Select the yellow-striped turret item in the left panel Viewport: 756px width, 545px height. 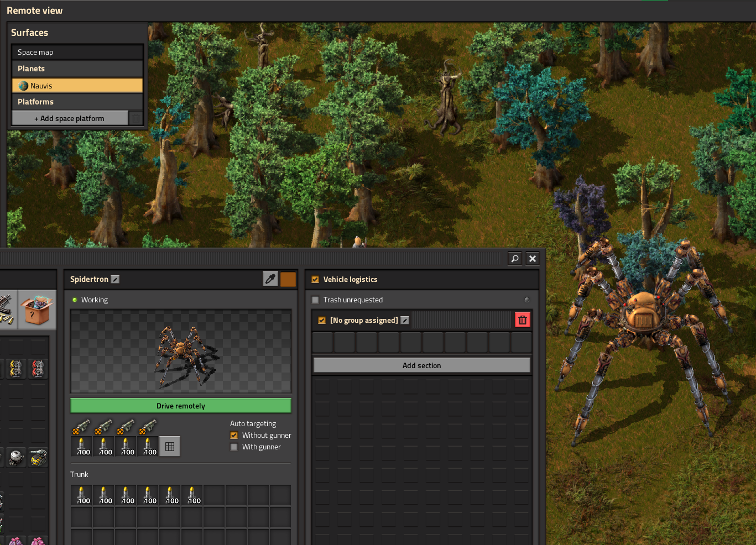(x=38, y=457)
